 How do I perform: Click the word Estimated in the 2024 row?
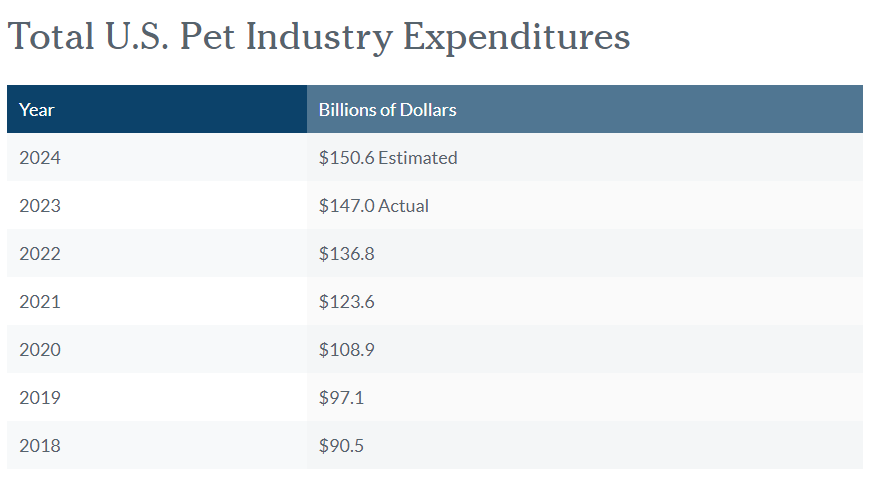pos(417,158)
